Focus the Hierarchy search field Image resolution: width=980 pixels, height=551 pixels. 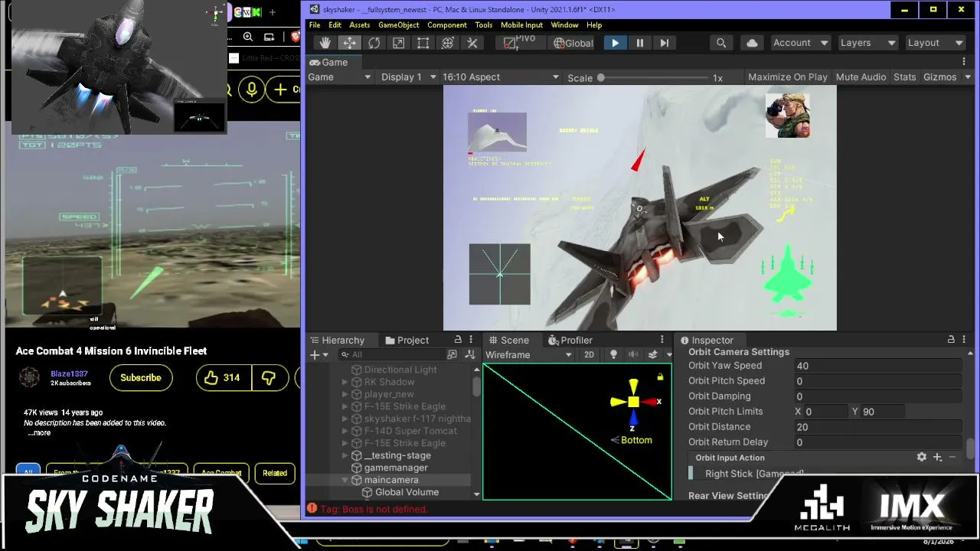pyautogui.click(x=393, y=354)
